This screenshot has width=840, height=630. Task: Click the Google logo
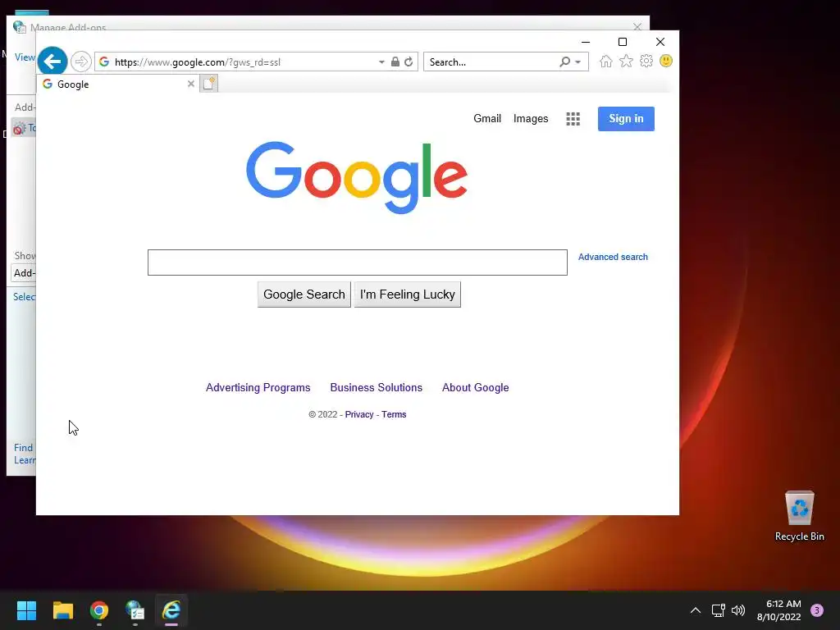pyautogui.click(x=357, y=177)
